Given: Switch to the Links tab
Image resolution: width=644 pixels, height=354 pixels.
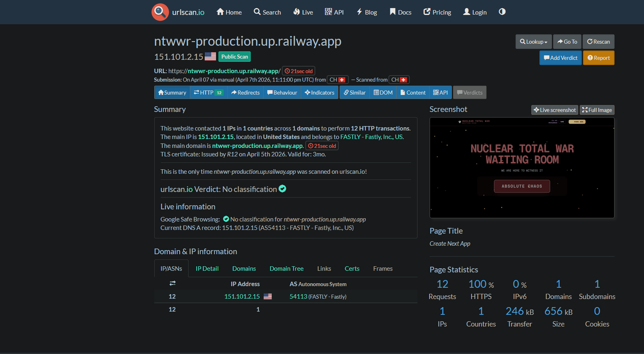Looking at the screenshot, I should tap(324, 269).
